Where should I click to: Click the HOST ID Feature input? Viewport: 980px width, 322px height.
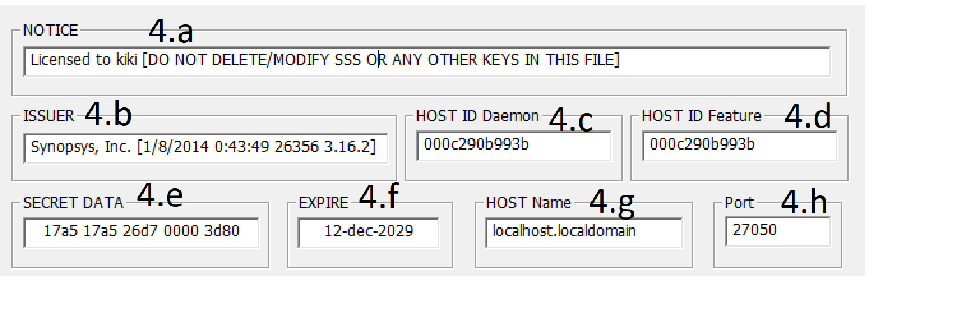739,146
